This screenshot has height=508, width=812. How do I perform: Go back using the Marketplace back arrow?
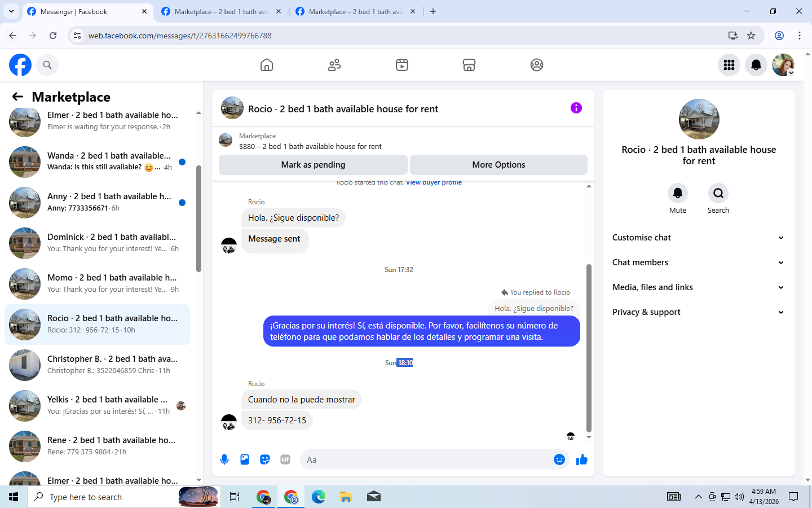pyautogui.click(x=17, y=97)
